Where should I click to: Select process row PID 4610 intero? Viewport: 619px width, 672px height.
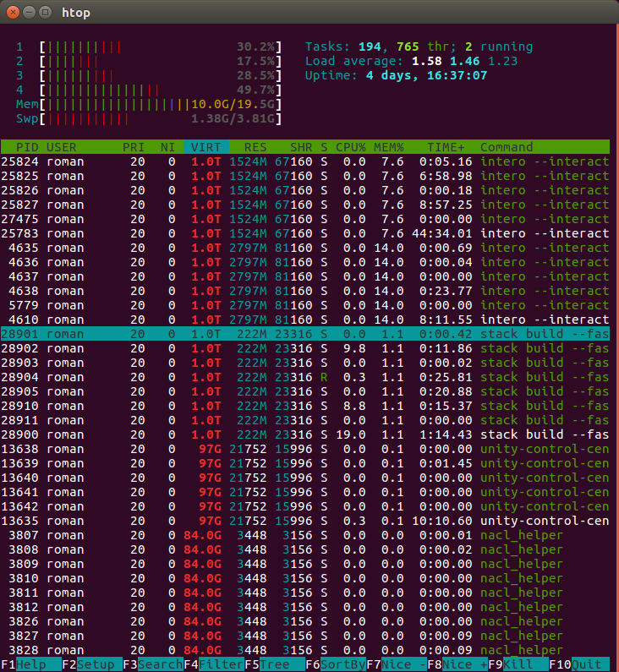point(304,320)
